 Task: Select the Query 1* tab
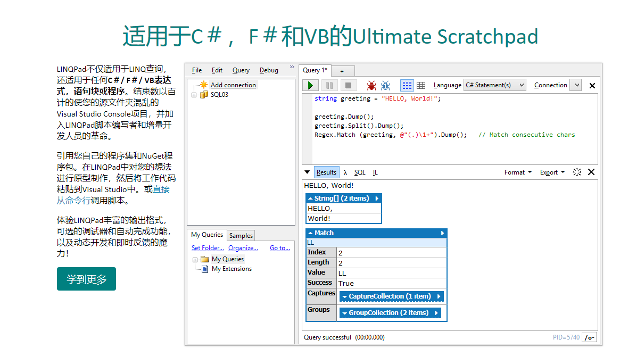pyautogui.click(x=315, y=70)
